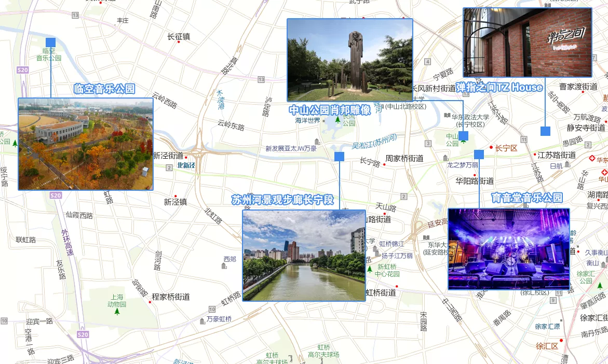The image size is (608, 364).
Task: Select the 育音堂音乐公园 title label
Action: point(526,198)
